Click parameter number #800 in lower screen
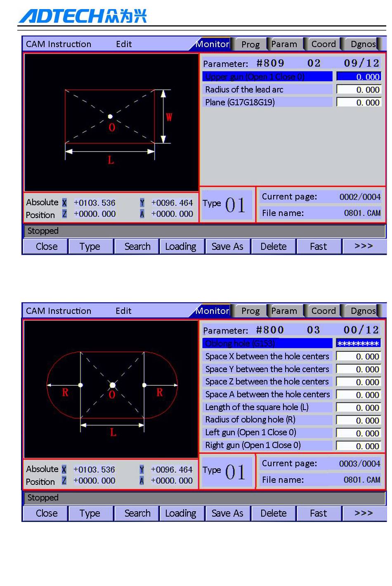 point(270,330)
